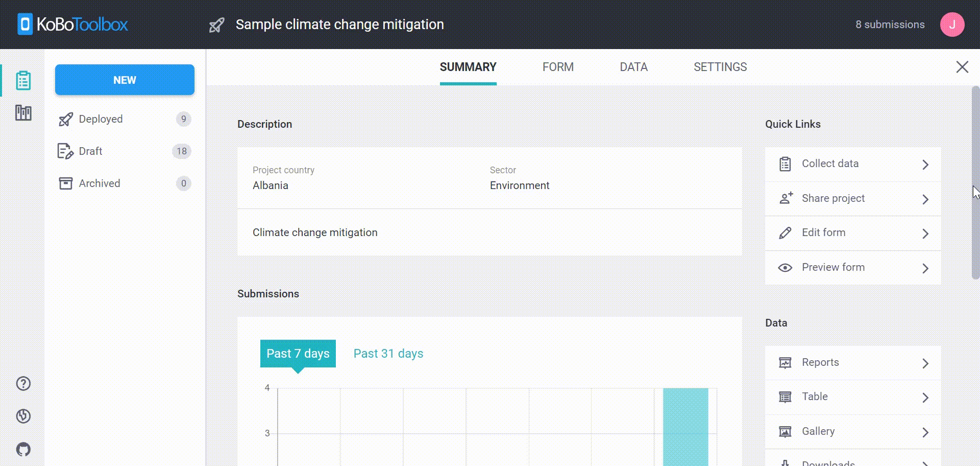Open the Preview form quick link
Image resolution: width=980 pixels, height=466 pixels.
853,268
